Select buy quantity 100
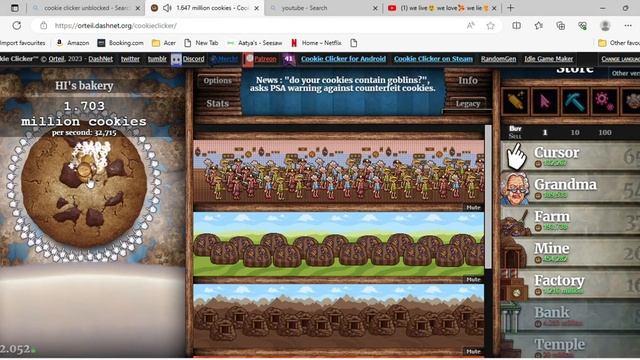This screenshot has height=360, width=640. (604, 132)
